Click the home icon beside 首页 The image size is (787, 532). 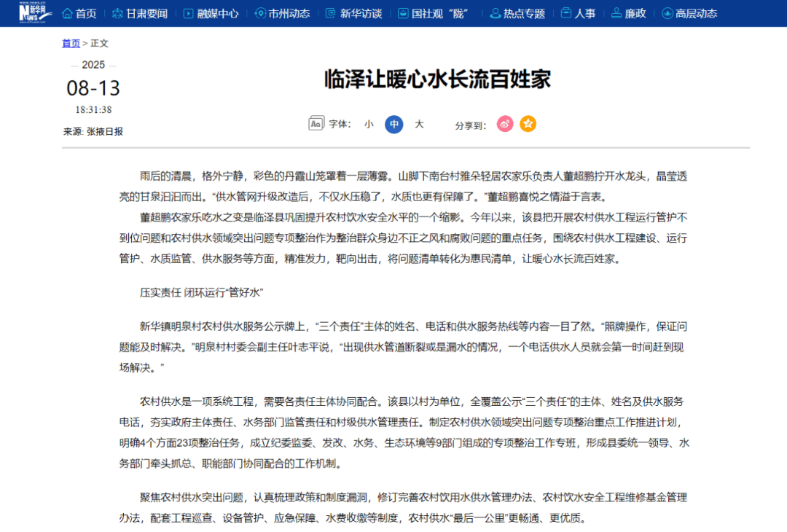(67, 14)
